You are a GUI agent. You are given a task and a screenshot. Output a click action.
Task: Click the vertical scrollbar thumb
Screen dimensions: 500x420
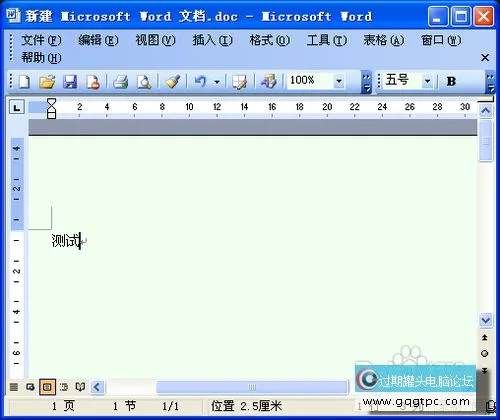(x=486, y=141)
